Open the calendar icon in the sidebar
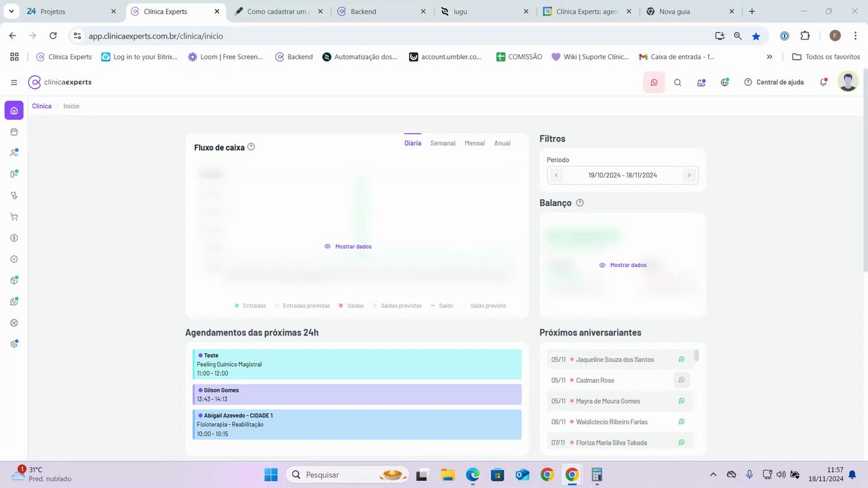 (14, 131)
